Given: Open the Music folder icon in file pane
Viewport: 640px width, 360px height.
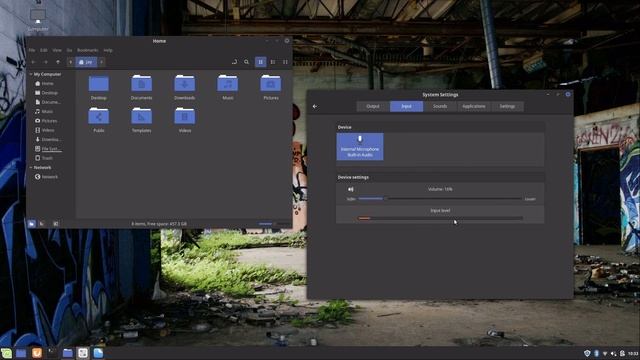Looking at the screenshot, I should [228, 84].
